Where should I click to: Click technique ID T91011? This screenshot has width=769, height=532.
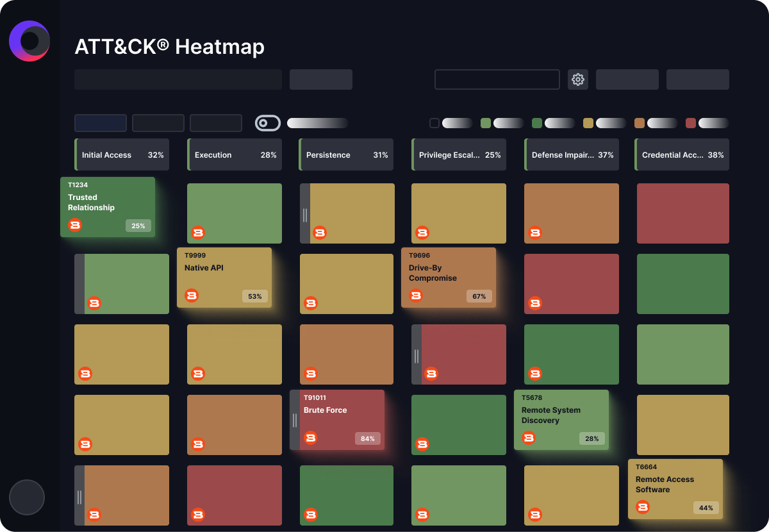(x=317, y=398)
